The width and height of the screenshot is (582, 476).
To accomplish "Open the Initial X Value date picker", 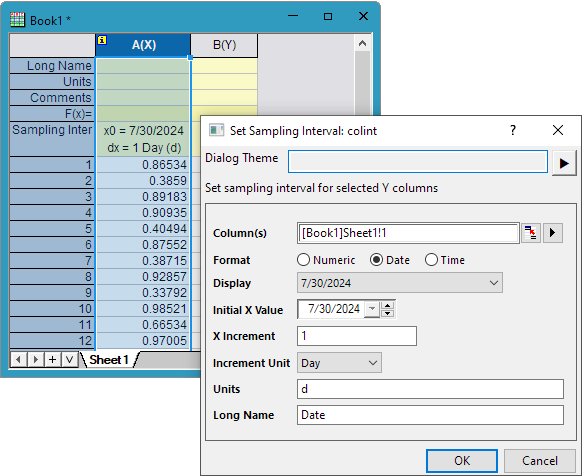I will coord(372,309).
